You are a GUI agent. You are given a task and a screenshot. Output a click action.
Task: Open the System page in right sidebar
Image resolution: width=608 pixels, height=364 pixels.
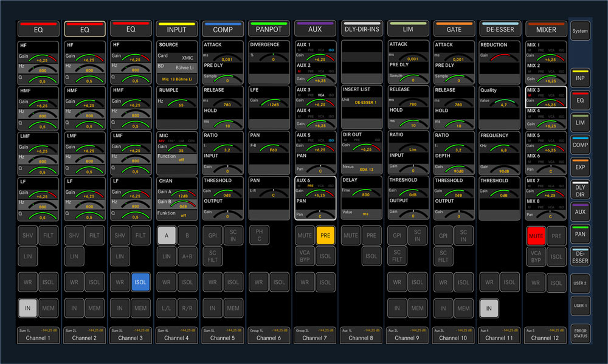[580, 31]
